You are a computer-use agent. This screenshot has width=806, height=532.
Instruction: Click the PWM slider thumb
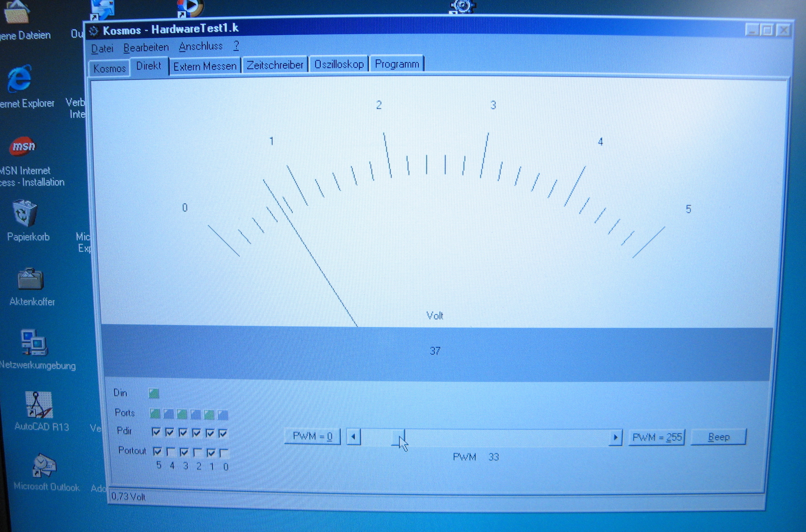coord(398,437)
